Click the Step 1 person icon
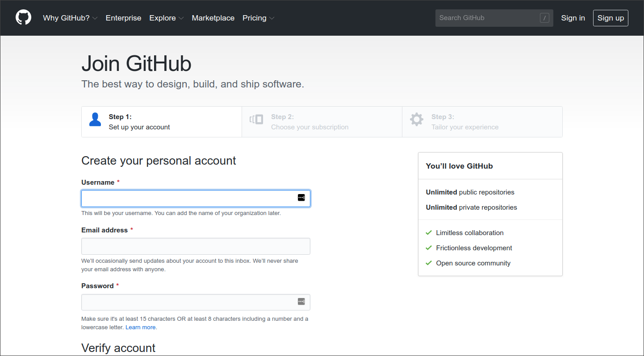The width and height of the screenshot is (644, 356). tap(95, 120)
